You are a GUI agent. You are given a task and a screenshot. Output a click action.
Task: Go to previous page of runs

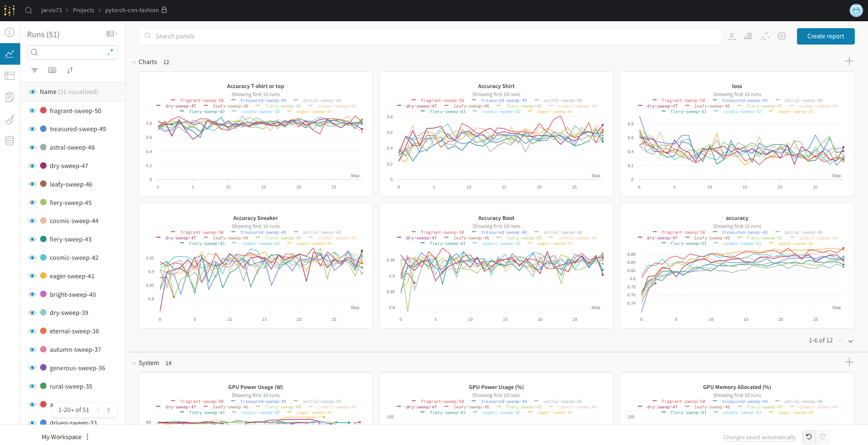pos(98,410)
